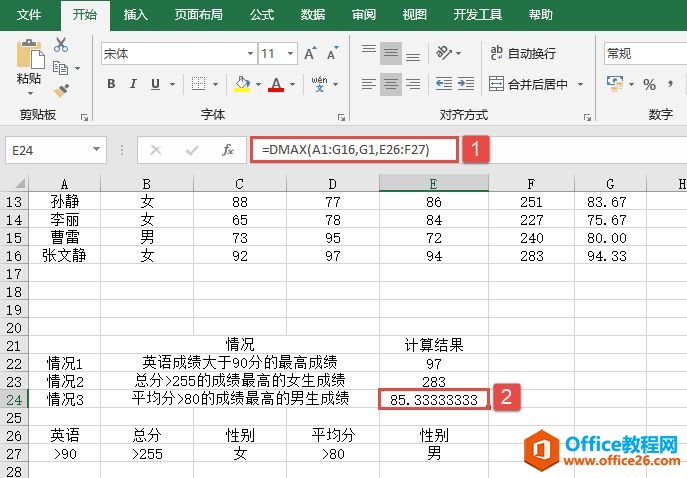Click the Name Box showing E24
The image size is (687, 478).
pyautogui.click(x=48, y=150)
